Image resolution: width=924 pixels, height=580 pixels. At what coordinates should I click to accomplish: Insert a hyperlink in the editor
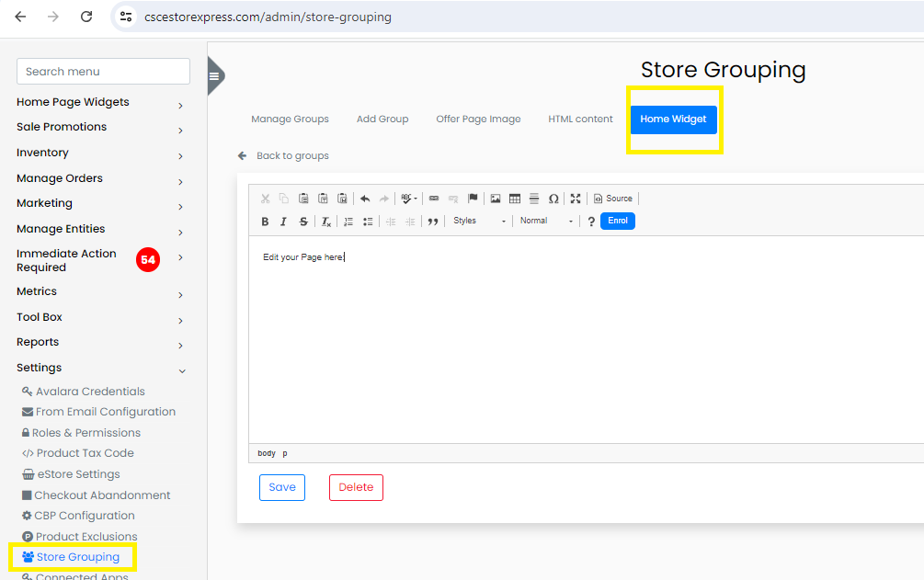click(433, 198)
